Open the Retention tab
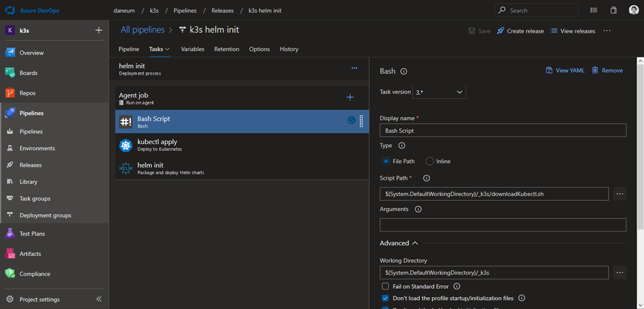 point(226,49)
